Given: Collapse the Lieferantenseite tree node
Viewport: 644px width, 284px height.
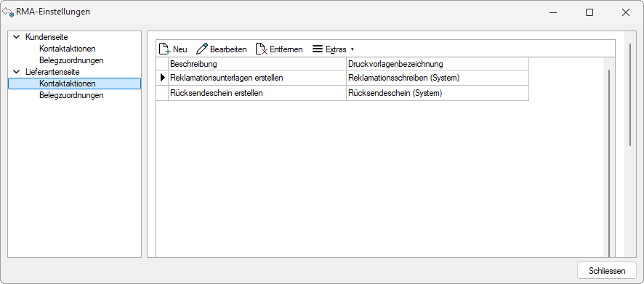Looking at the screenshot, I should (x=17, y=72).
